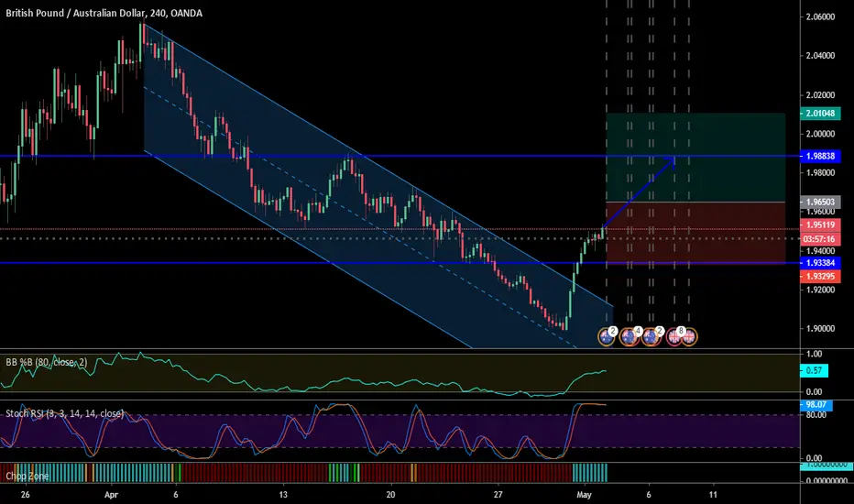Viewport: 854px width, 504px height.
Task: Open the UK event icon without a badge
Action: point(689,337)
